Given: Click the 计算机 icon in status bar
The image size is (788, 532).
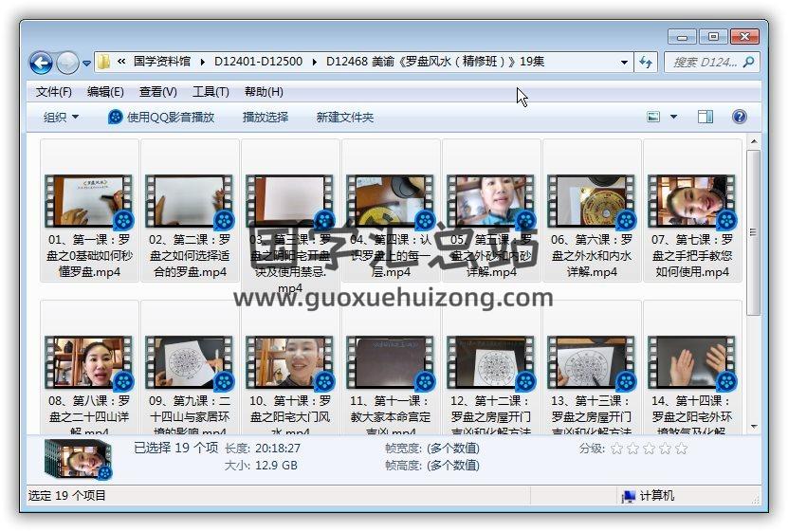Looking at the screenshot, I should [x=628, y=496].
